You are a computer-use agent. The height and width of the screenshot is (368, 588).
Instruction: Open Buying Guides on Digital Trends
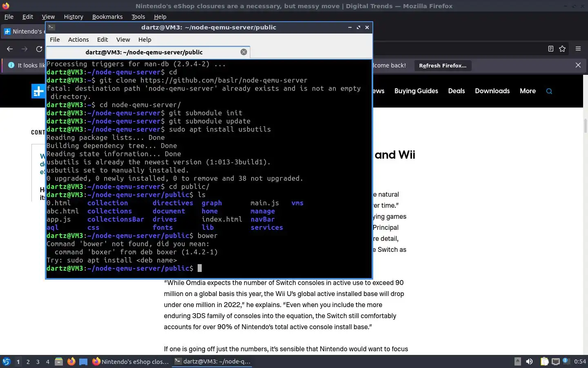[x=416, y=91]
